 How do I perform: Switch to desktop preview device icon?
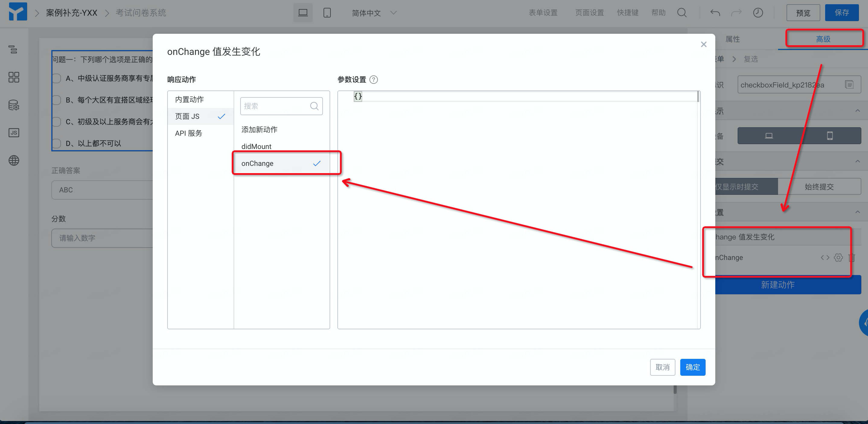303,13
